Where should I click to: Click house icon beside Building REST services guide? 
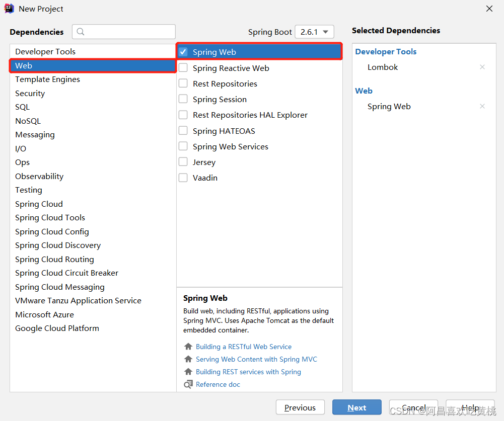(x=188, y=372)
